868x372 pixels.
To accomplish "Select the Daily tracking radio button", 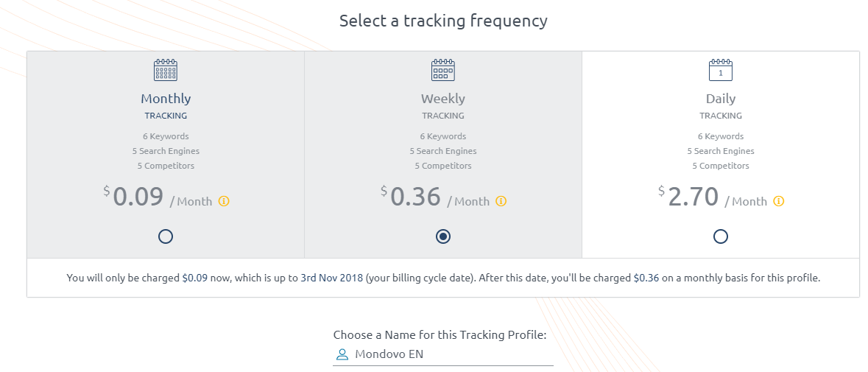I will coord(721,237).
